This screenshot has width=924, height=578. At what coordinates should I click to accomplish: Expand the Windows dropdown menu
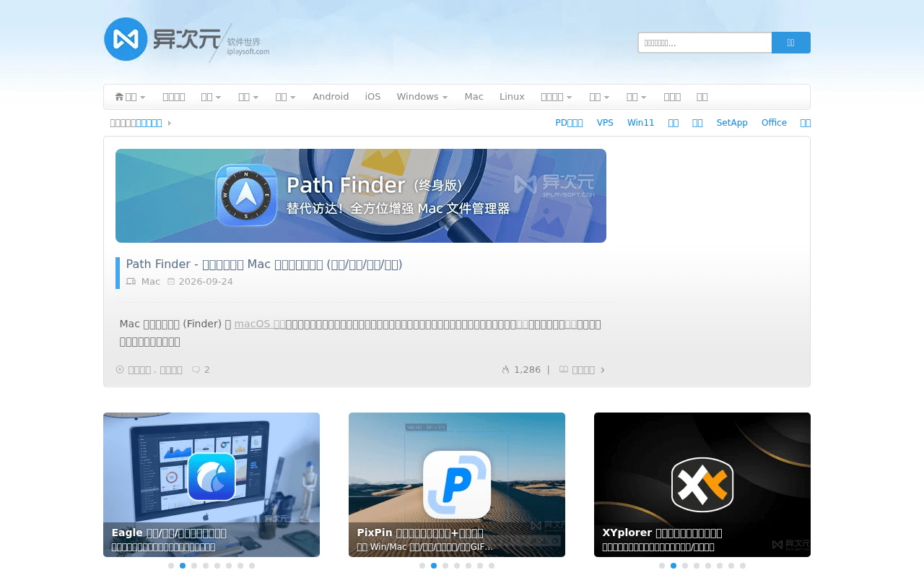point(422,97)
